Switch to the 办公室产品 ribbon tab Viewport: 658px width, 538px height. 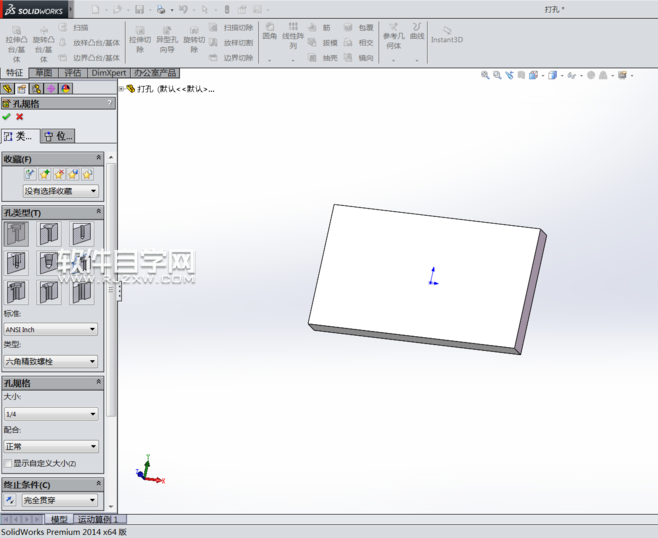[x=155, y=73]
